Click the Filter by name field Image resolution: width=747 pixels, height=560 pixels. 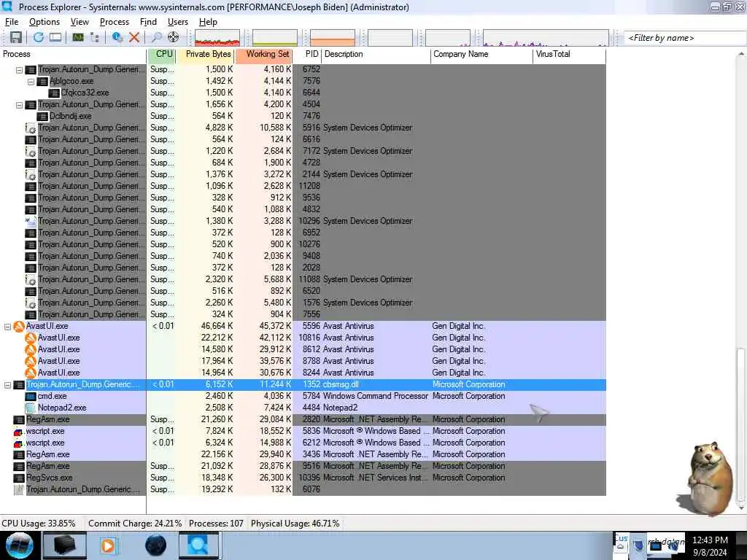click(x=684, y=38)
